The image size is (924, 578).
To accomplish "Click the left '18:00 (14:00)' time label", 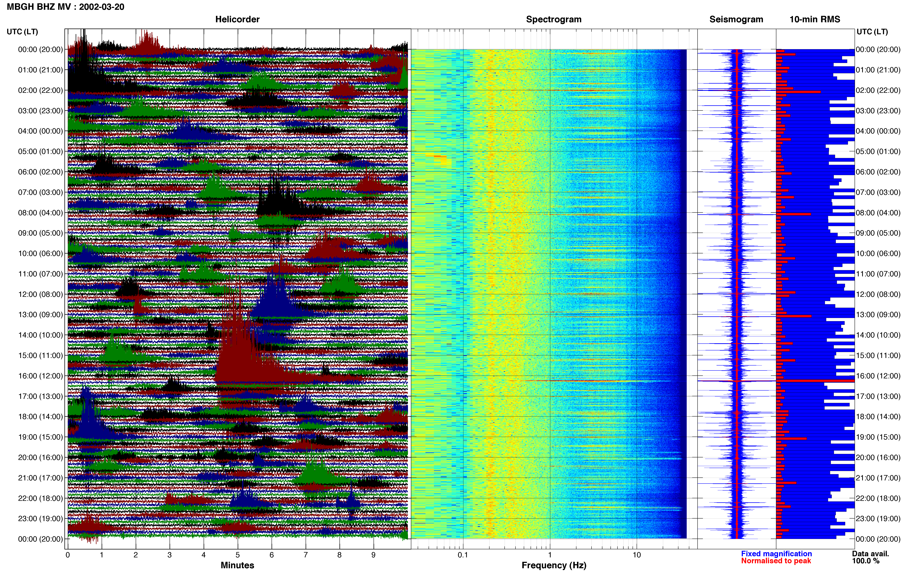I will (41, 417).
